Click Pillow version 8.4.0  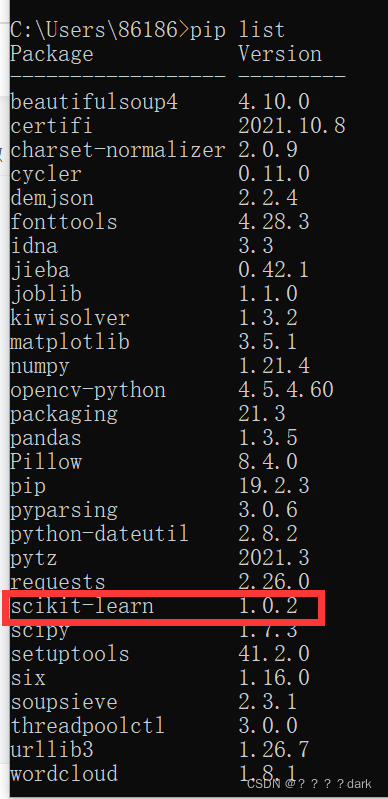coord(268,462)
